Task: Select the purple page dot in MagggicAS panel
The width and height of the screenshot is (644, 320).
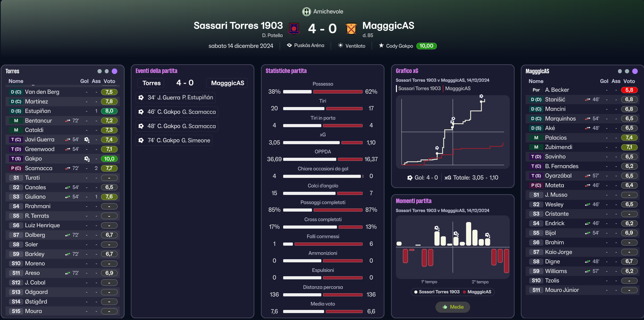Action: coord(635,71)
